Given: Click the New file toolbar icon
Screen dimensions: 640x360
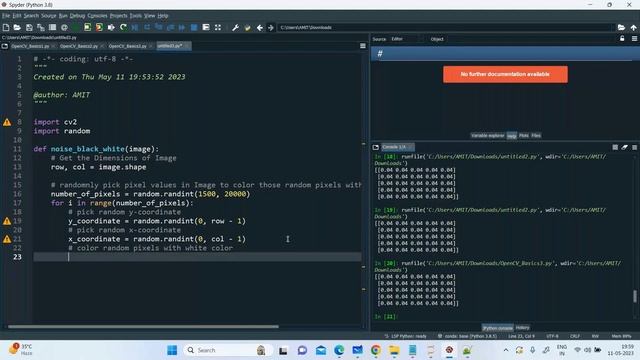Looking at the screenshot, I should [6, 27].
